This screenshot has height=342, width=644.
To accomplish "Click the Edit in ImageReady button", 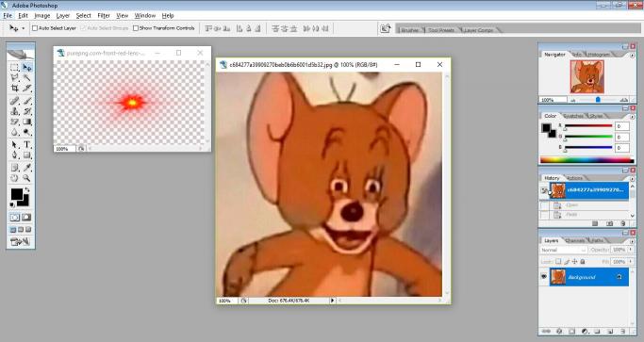I will click(21, 242).
